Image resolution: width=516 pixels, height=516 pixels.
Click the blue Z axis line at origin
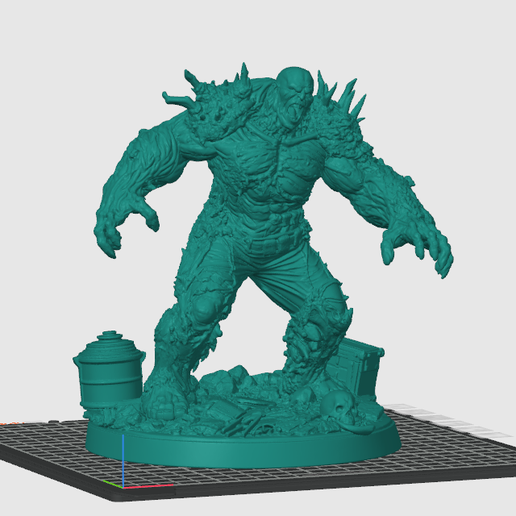click(123, 461)
